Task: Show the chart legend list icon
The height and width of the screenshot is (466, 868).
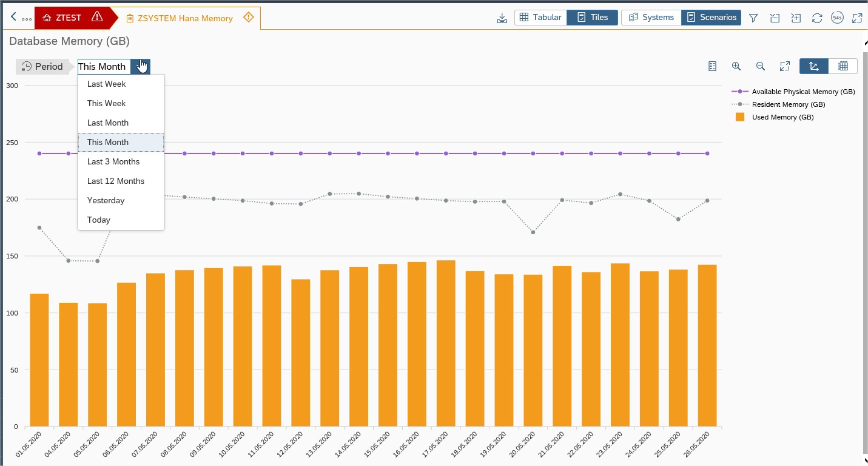Action: (713, 66)
